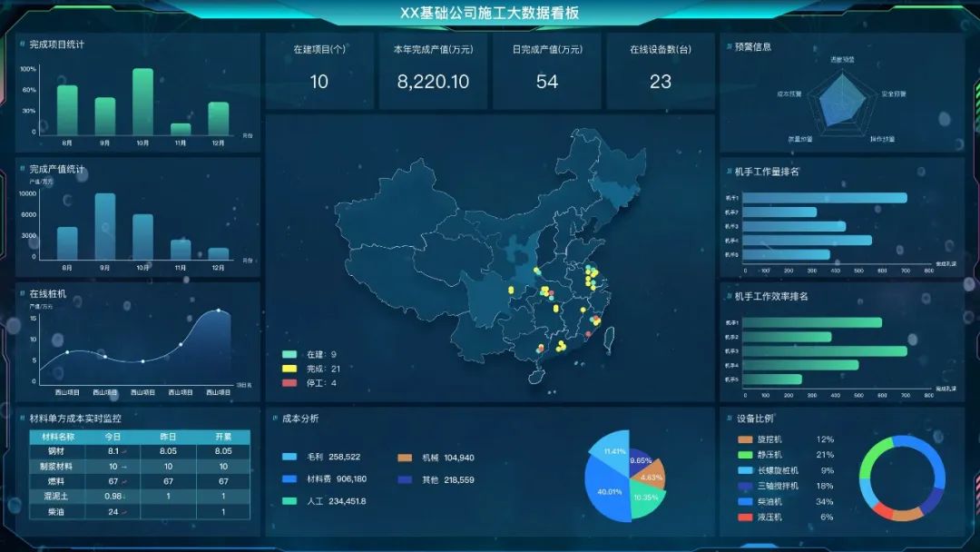The height and width of the screenshot is (552, 980).
Task: Select the 昨日 column header in materials table
Action: pyautogui.click(x=168, y=436)
